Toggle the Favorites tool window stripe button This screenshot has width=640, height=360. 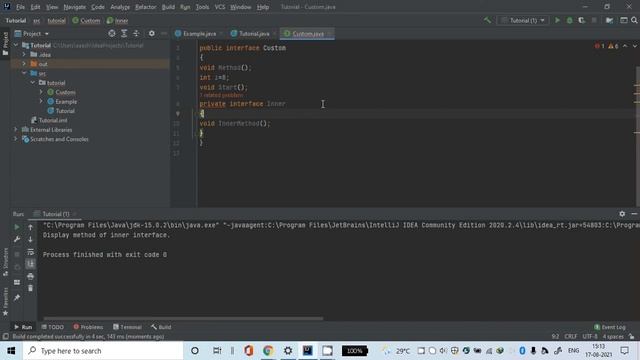tap(5, 301)
